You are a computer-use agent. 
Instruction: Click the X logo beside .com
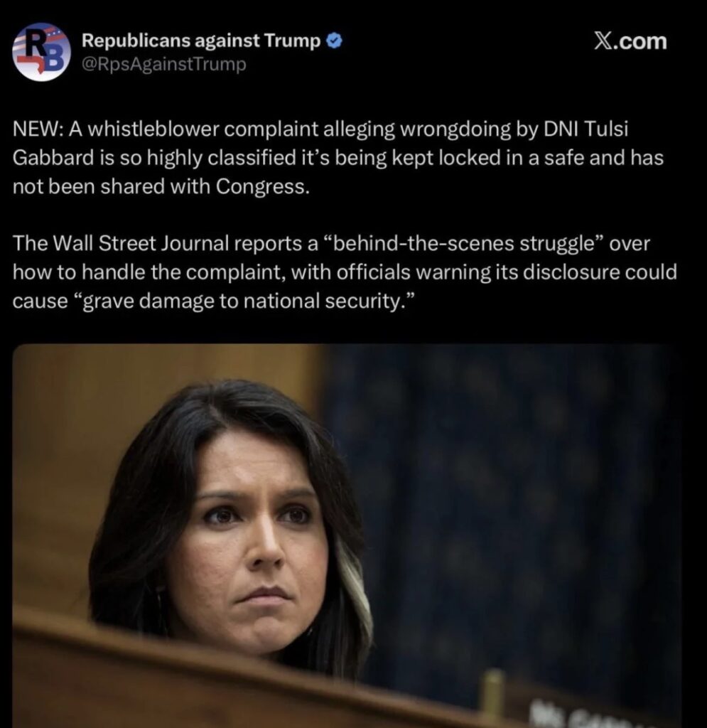(x=603, y=41)
